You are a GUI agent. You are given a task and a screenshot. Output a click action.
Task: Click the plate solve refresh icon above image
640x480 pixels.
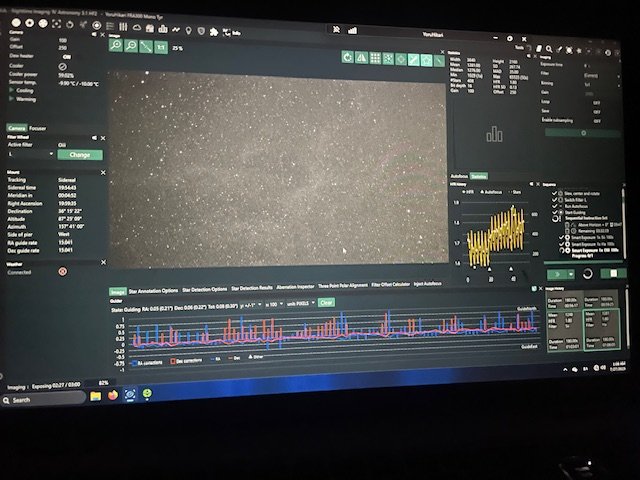coord(346,58)
